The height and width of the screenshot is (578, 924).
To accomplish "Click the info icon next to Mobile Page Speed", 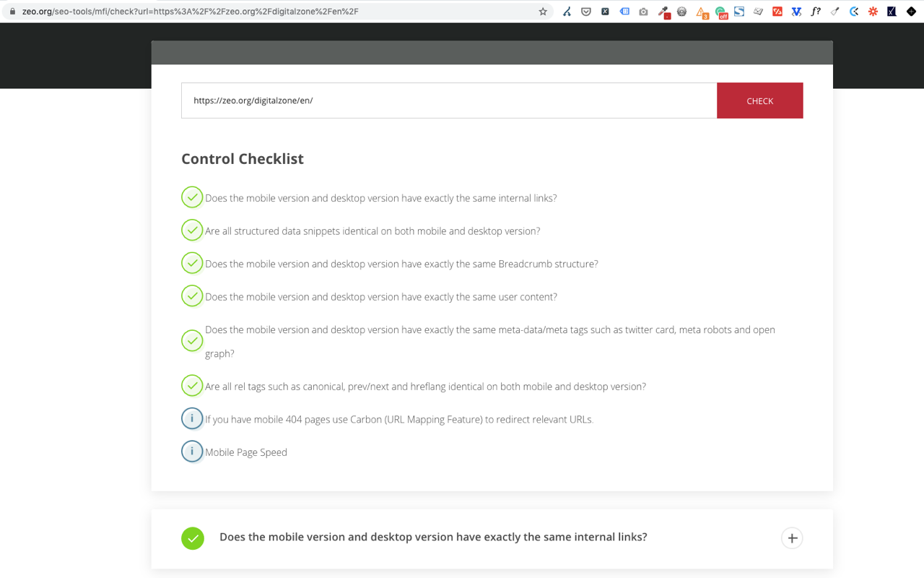I will (x=192, y=451).
